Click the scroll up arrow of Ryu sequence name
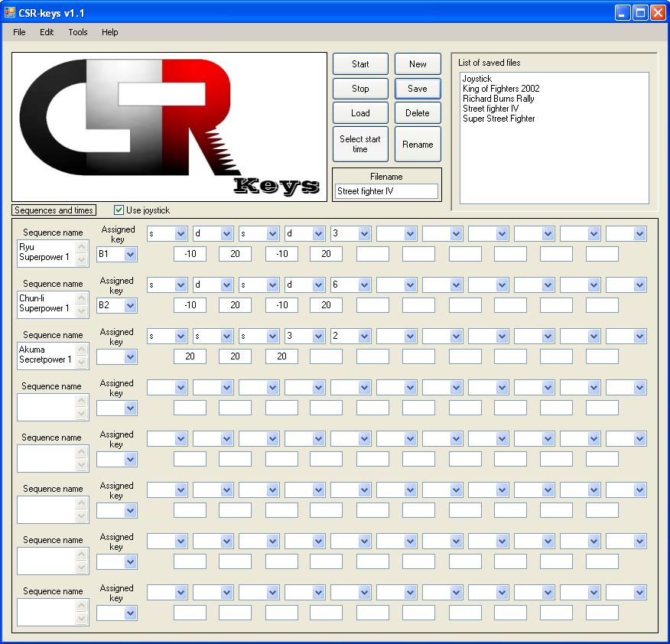 click(x=82, y=247)
